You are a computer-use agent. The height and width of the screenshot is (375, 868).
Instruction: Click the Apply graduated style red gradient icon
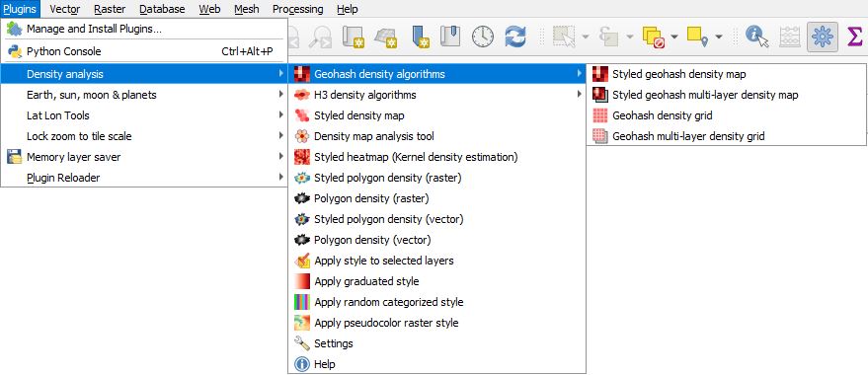[302, 281]
